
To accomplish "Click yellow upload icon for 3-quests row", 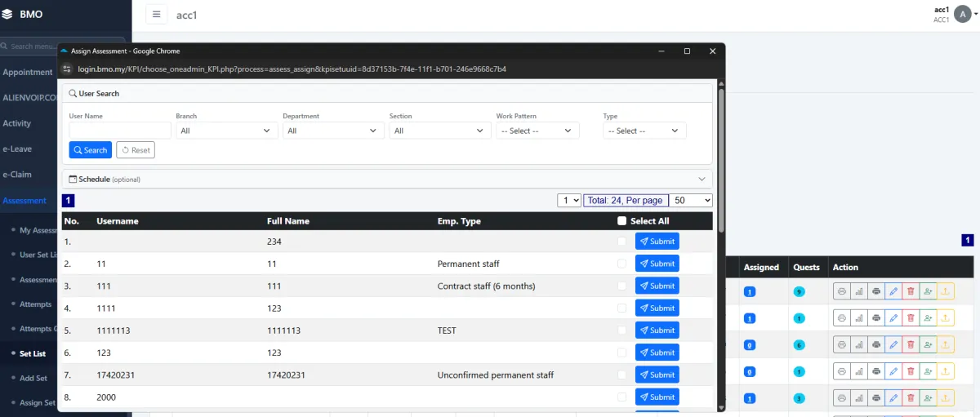I will click(945, 397).
